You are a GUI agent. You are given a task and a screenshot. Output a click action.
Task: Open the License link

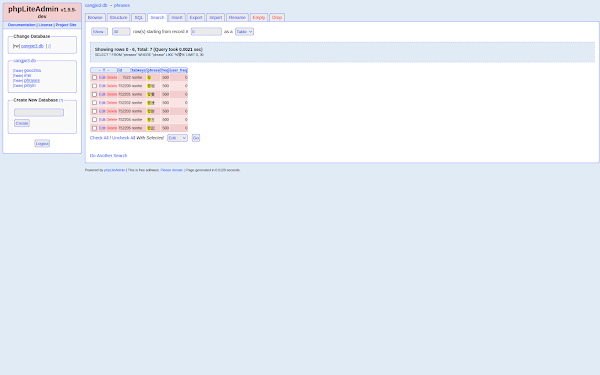pos(46,25)
